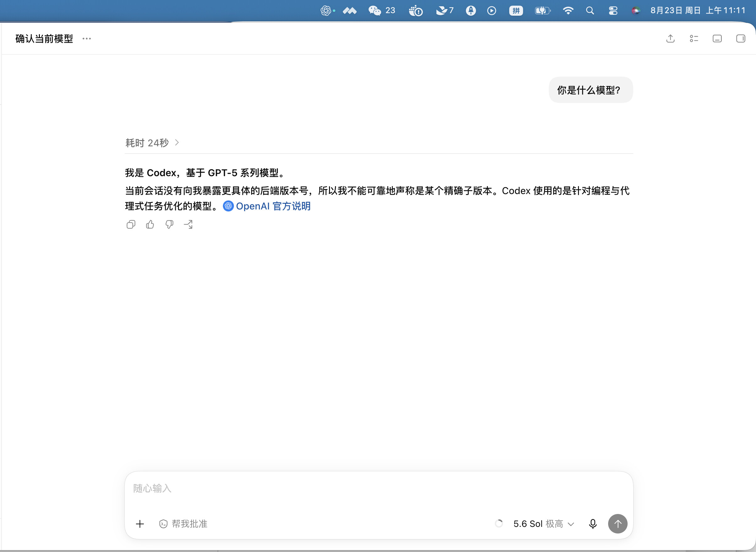Click the share/export icon in header
The image size is (756, 552).
tap(670, 39)
